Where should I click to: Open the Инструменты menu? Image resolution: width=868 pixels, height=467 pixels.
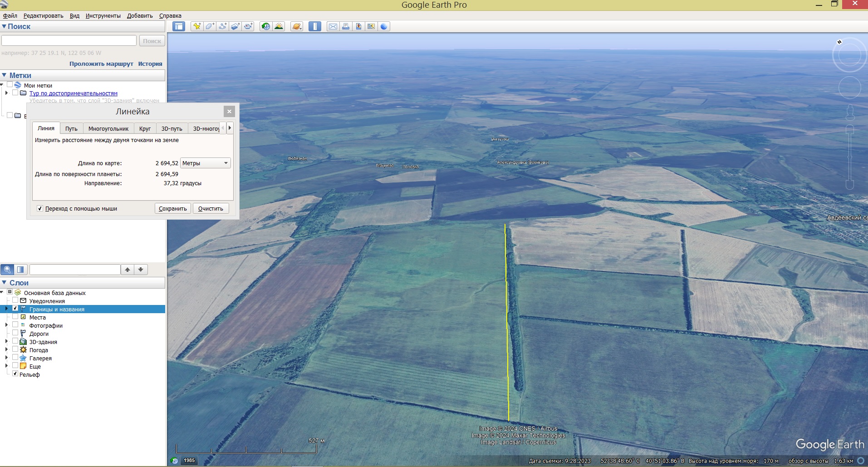[x=103, y=16]
